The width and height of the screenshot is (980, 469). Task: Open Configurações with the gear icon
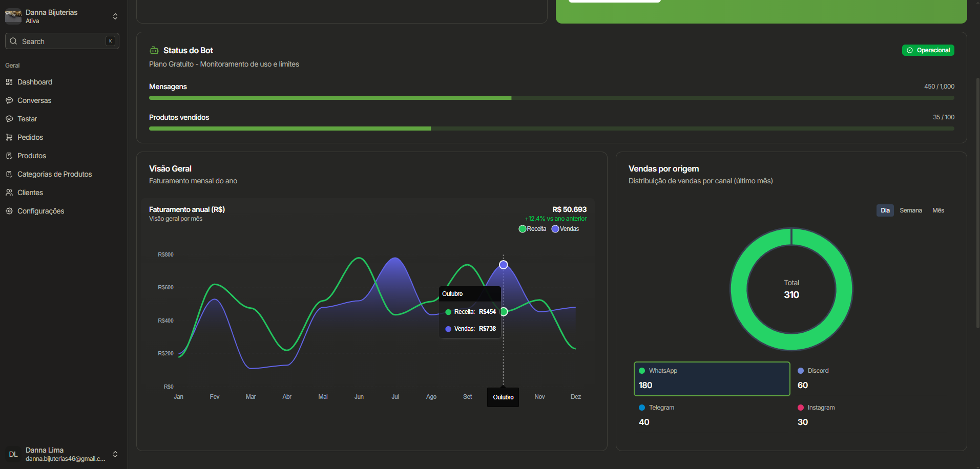(x=9, y=211)
